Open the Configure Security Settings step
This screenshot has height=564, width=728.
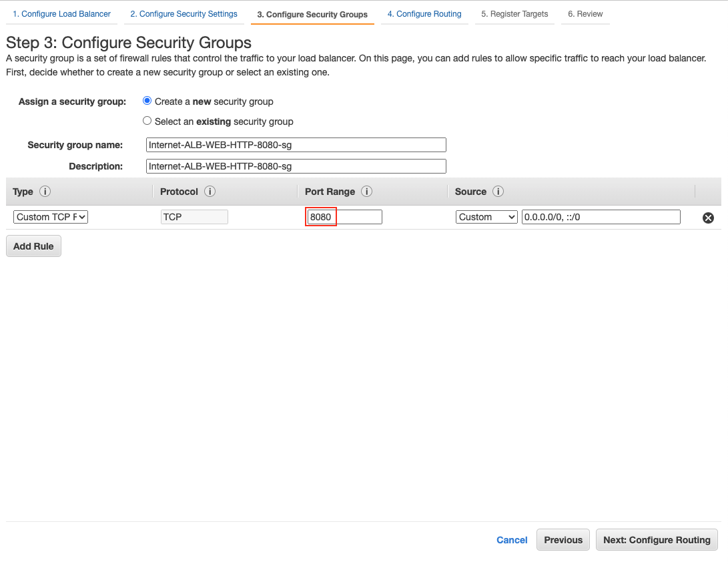[183, 13]
